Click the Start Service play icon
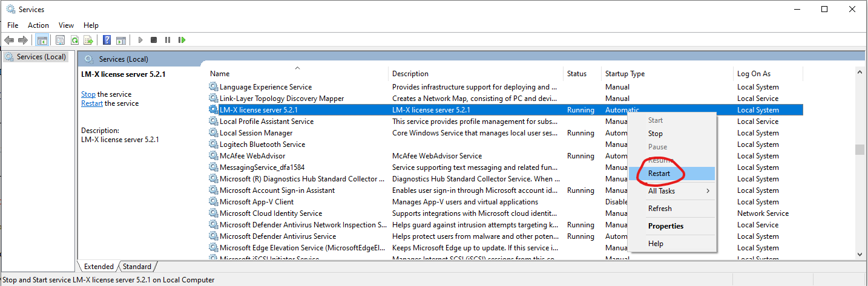This screenshot has height=286, width=868. 140,40
